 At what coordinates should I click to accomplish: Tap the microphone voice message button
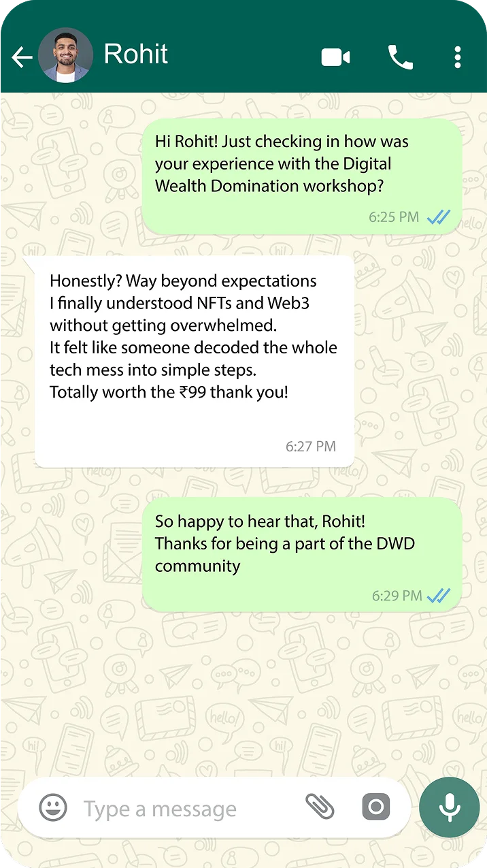(449, 807)
